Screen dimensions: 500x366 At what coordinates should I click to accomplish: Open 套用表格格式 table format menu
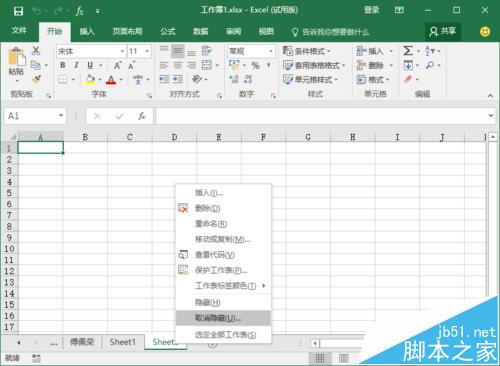(314, 65)
